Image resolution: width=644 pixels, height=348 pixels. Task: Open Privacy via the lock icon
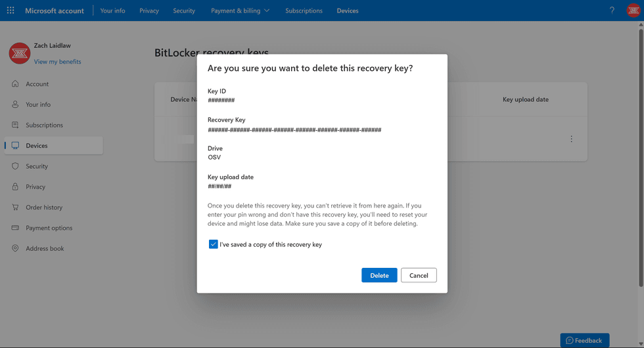point(15,186)
